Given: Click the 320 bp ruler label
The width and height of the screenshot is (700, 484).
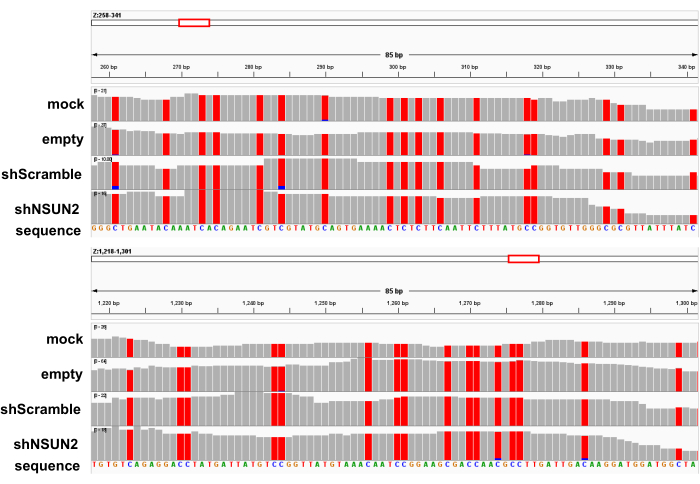Looking at the screenshot, I should pyautogui.click(x=542, y=67).
